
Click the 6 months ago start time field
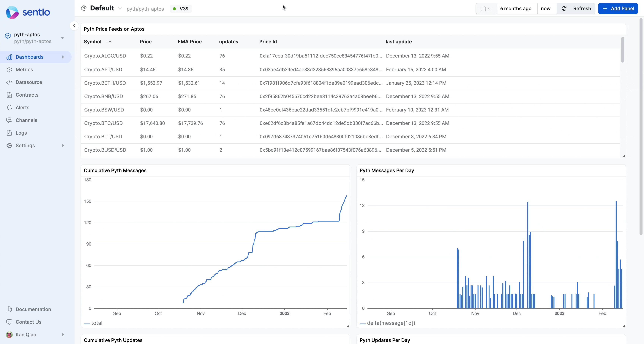point(516,9)
